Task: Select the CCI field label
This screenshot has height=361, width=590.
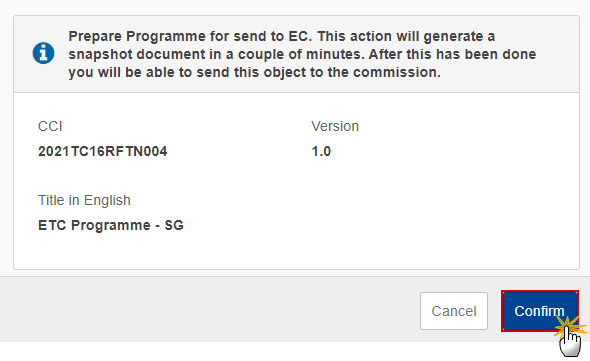Action: tap(50, 126)
